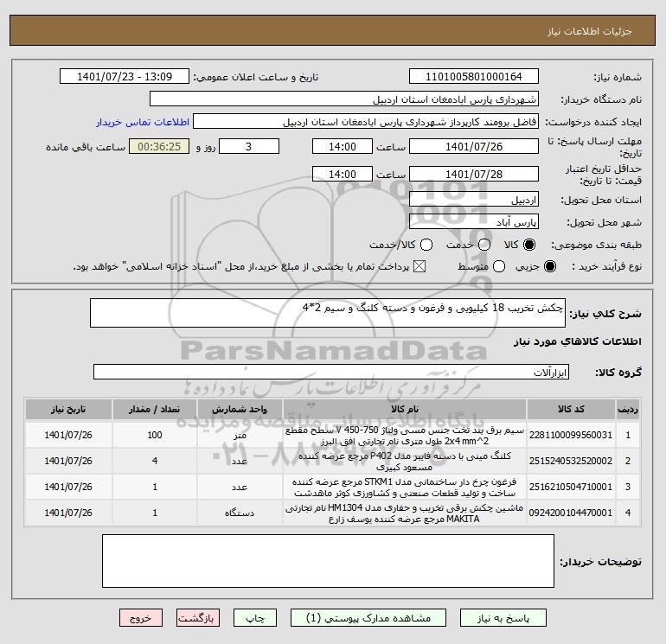Click the تاریخ نیاز column header
The height and width of the screenshot is (644, 666).
68,409
